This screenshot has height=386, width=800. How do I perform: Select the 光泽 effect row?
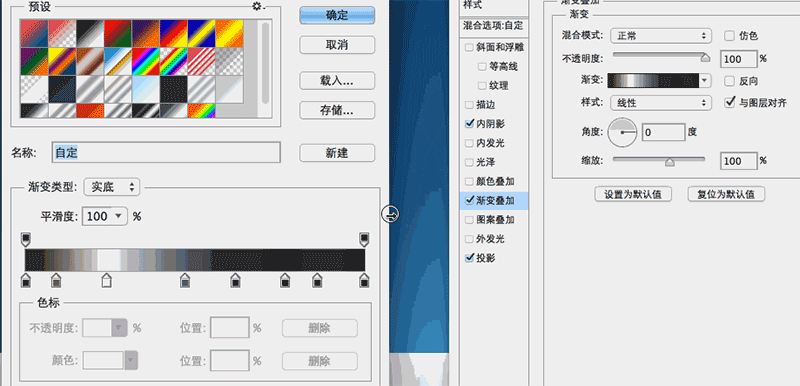494,162
